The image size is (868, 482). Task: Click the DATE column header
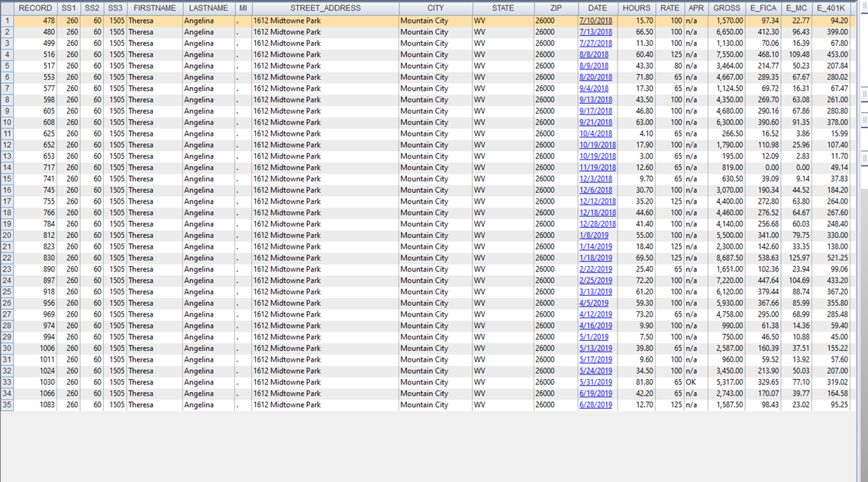click(598, 8)
